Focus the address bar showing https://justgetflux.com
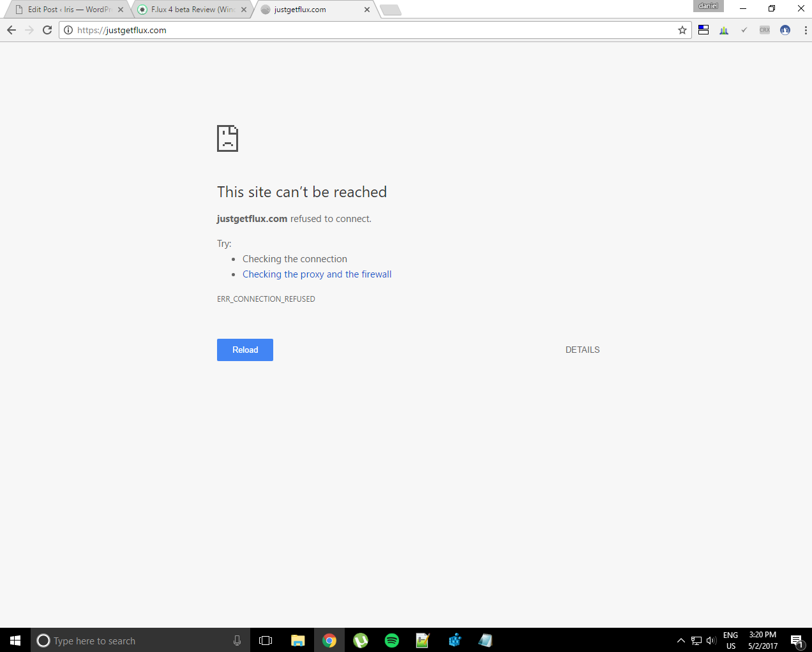Image resolution: width=812 pixels, height=652 pixels. pos(375,30)
